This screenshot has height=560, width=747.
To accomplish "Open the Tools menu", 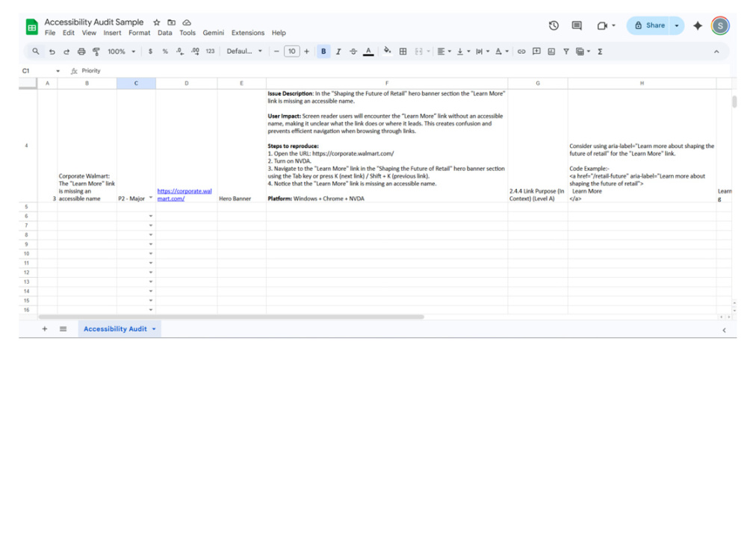I will click(187, 33).
